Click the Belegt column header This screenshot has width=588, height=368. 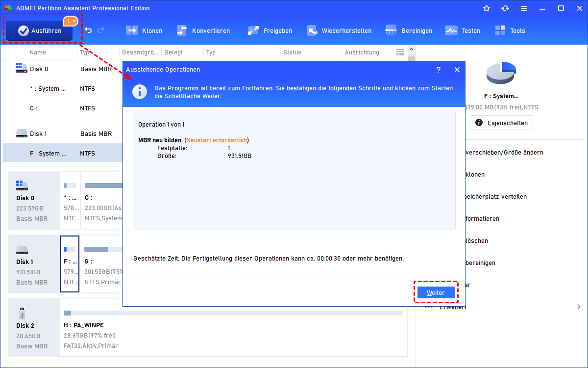click(174, 52)
